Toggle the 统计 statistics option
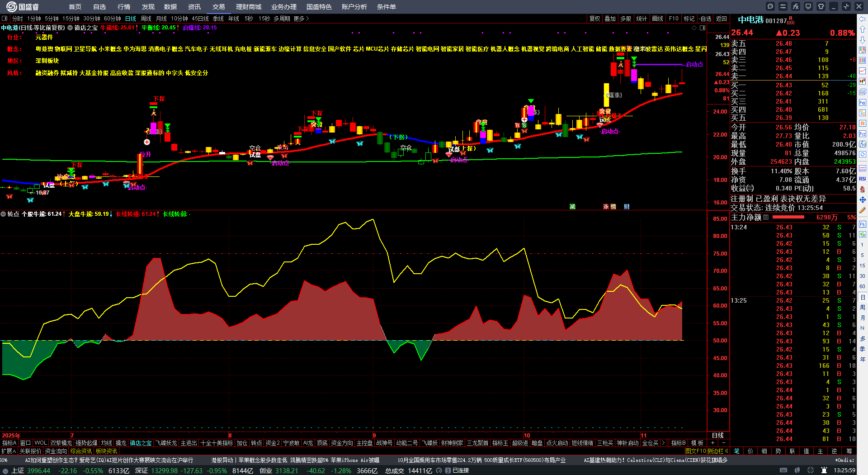This screenshot has height=475, width=868. [x=642, y=19]
